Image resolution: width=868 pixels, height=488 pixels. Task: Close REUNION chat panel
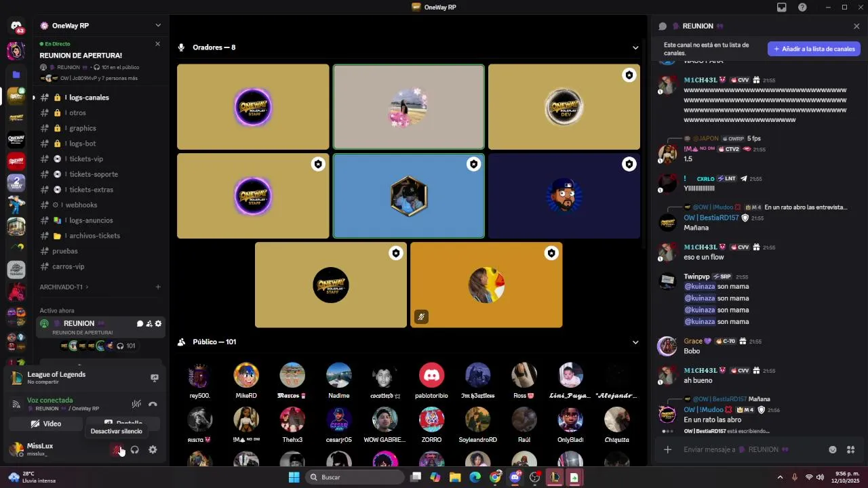[856, 26]
